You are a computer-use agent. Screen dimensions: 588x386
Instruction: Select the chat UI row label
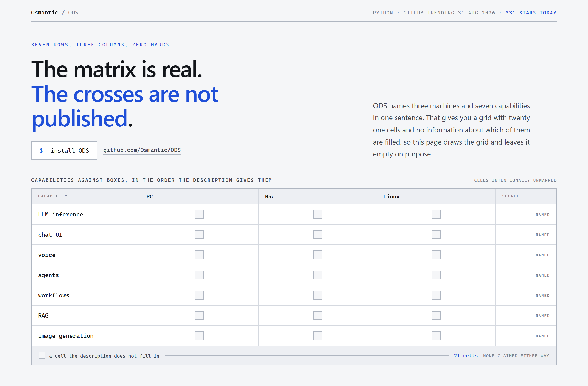click(50, 235)
